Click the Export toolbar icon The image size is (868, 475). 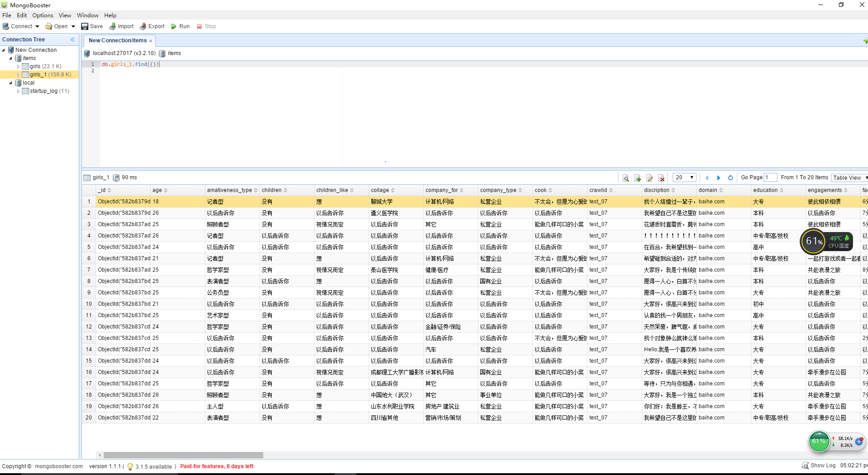pyautogui.click(x=152, y=26)
